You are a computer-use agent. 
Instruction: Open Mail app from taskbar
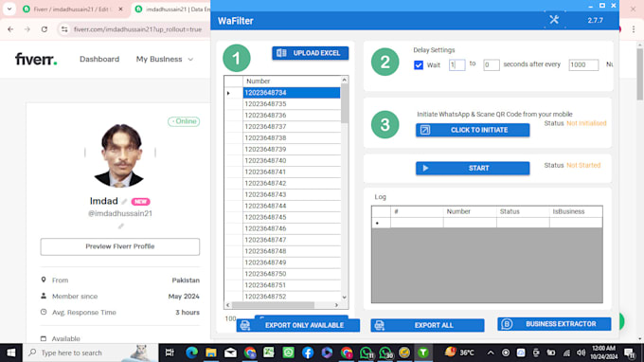tap(230, 353)
